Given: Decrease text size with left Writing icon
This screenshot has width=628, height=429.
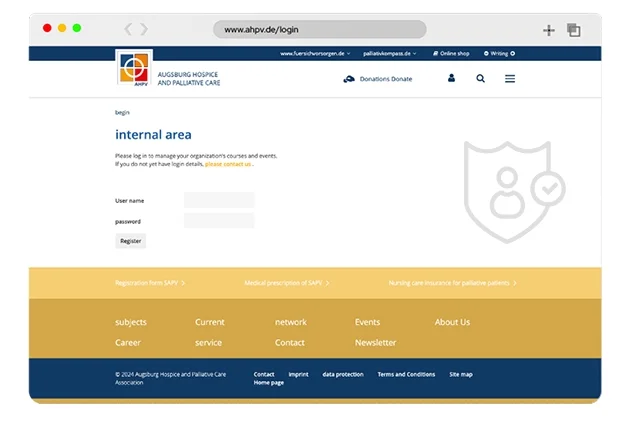Looking at the screenshot, I should click(486, 53).
